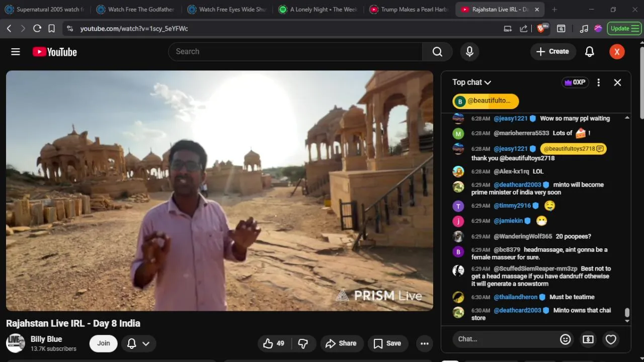
Task: Click the live video player
Action: (x=219, y=191)
